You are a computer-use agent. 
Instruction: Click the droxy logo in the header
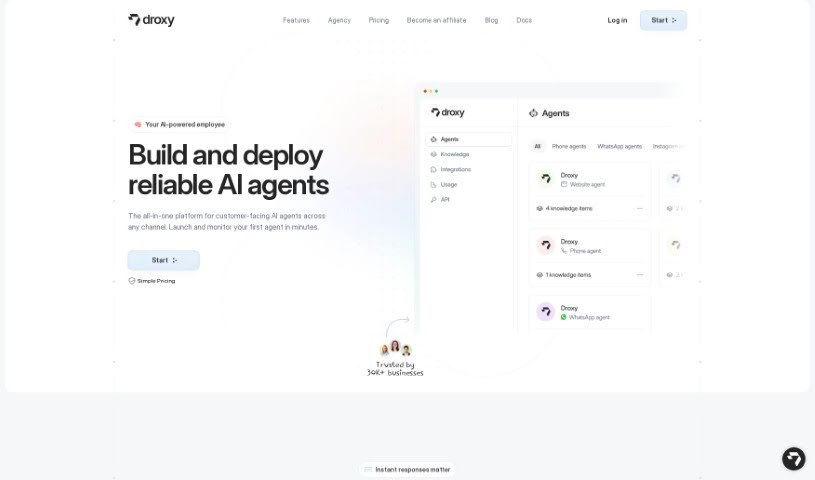click(151, 20)
